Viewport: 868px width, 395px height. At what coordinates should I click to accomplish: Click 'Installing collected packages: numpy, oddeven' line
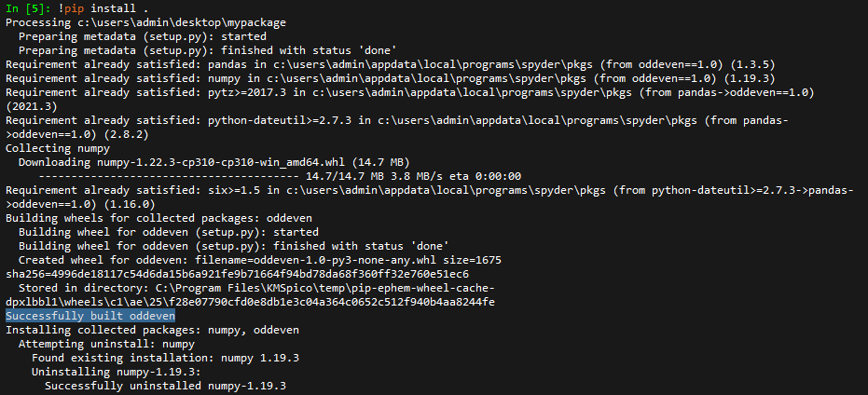(x=152, y=331)
